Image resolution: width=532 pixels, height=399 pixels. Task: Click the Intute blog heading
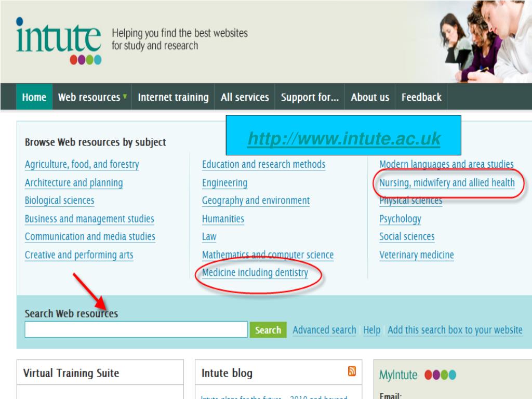tap(227, 373)
